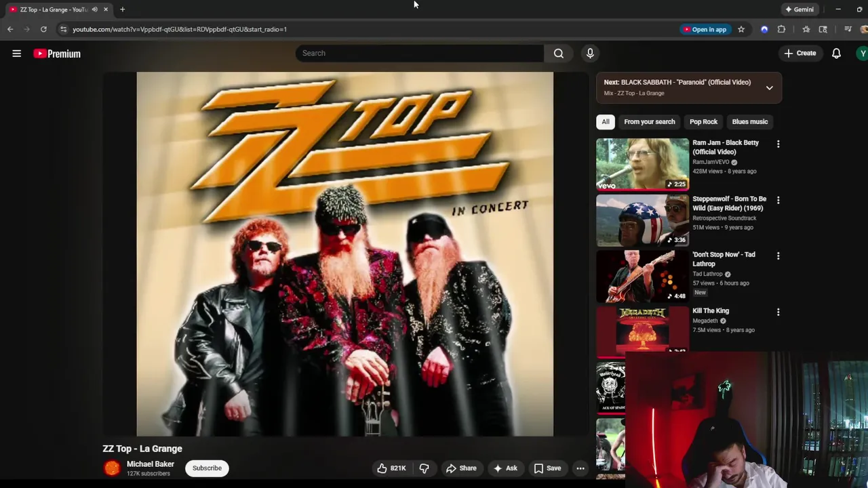The image size is (868, 488).
Task: Collapse the Mix playlist panel chevron
Action: (769, 87)
